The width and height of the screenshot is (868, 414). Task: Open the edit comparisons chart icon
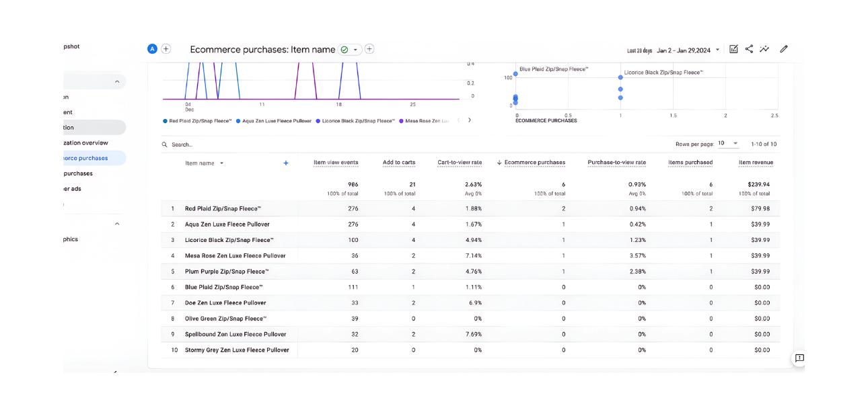pos(733,49)
